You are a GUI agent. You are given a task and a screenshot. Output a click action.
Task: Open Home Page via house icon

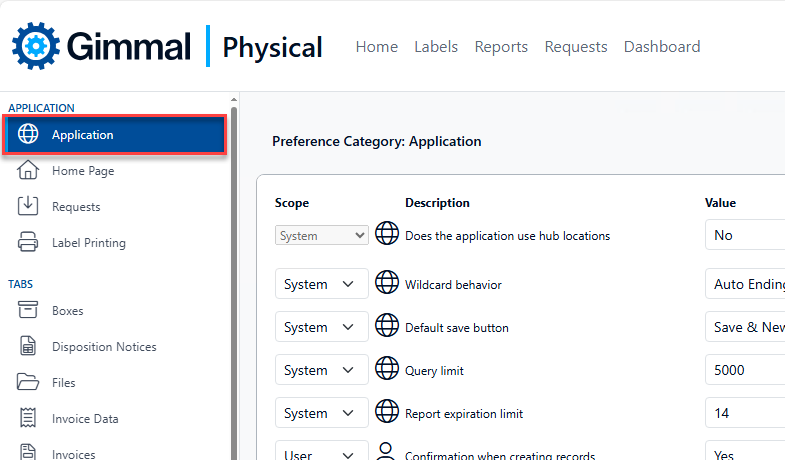tap(28, 170)
